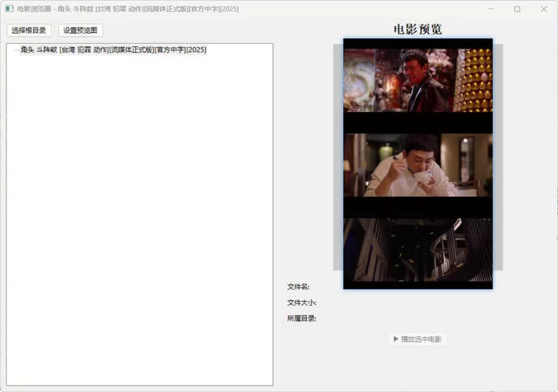Click the middle preview frame of man eating
The height and width of the screenshot is (392, 558).
(418, 165)
